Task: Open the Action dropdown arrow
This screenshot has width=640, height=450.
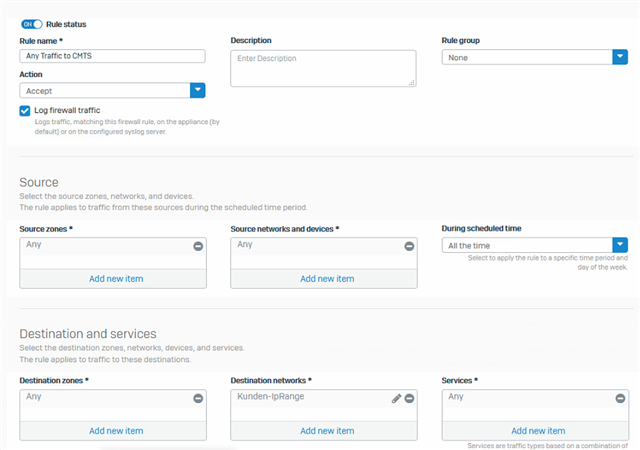Action: [198, 90]
